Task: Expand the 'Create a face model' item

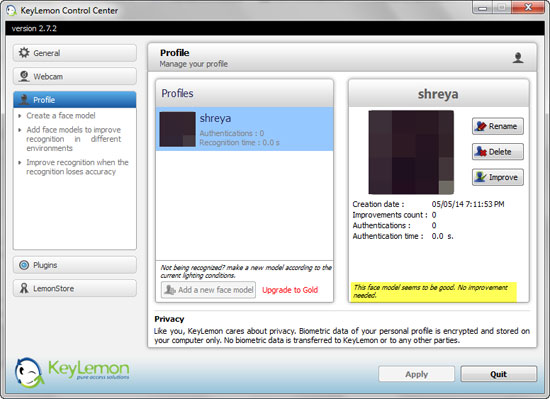Action: [x=20, y=116]
